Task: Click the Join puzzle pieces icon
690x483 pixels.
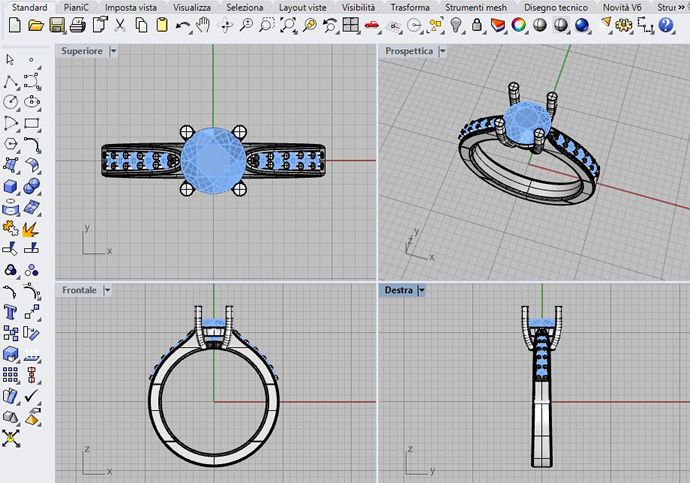Action: pos(10,229)
